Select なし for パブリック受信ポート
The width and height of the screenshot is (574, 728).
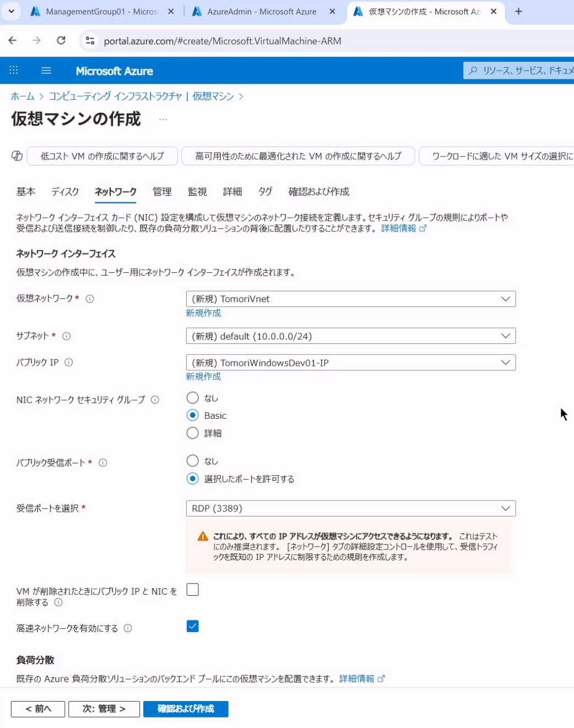(192, 461)
